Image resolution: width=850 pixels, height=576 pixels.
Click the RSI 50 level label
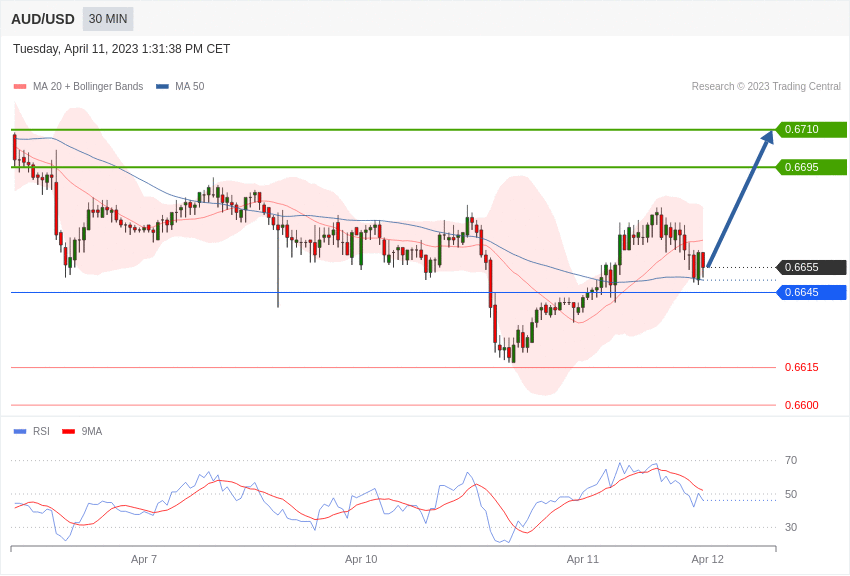[791, 494]
